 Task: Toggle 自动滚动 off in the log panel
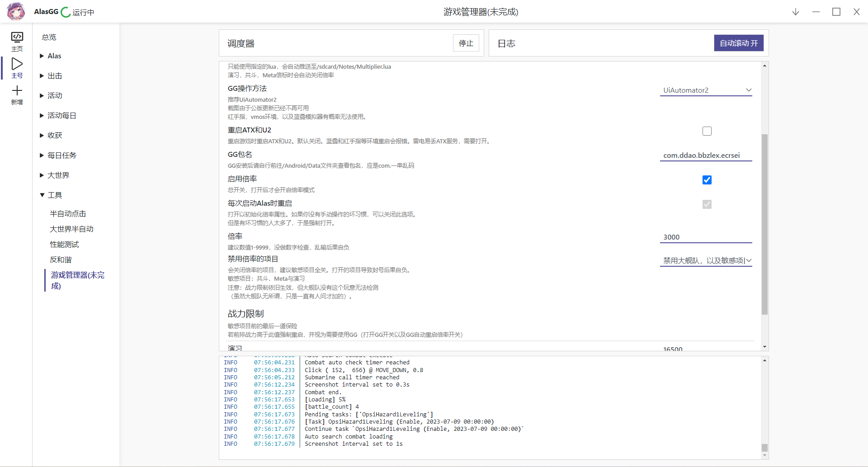pos(739,43)
